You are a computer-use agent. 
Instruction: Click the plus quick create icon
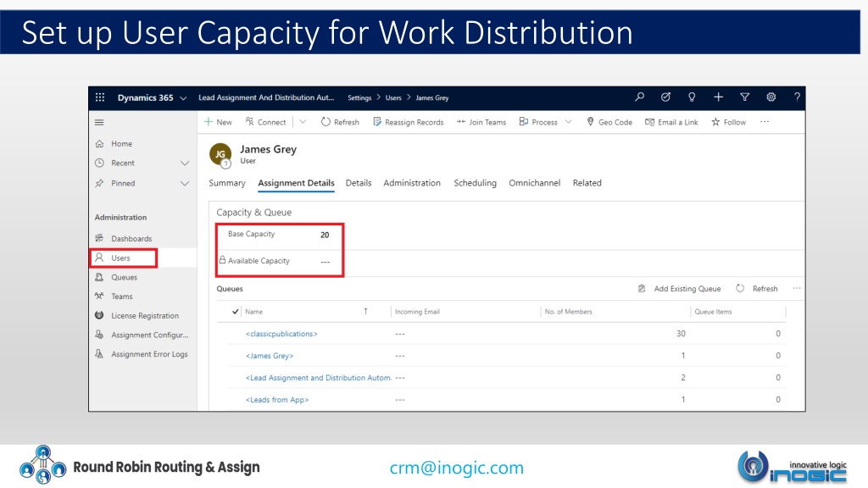(x=718, y=97)
